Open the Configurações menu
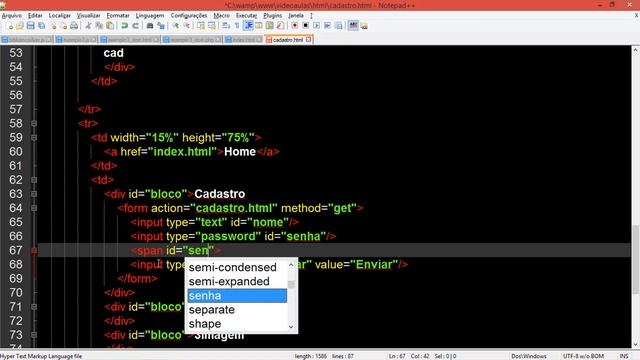The height and width of the screenshot is (360, 640). click(189, 16)
